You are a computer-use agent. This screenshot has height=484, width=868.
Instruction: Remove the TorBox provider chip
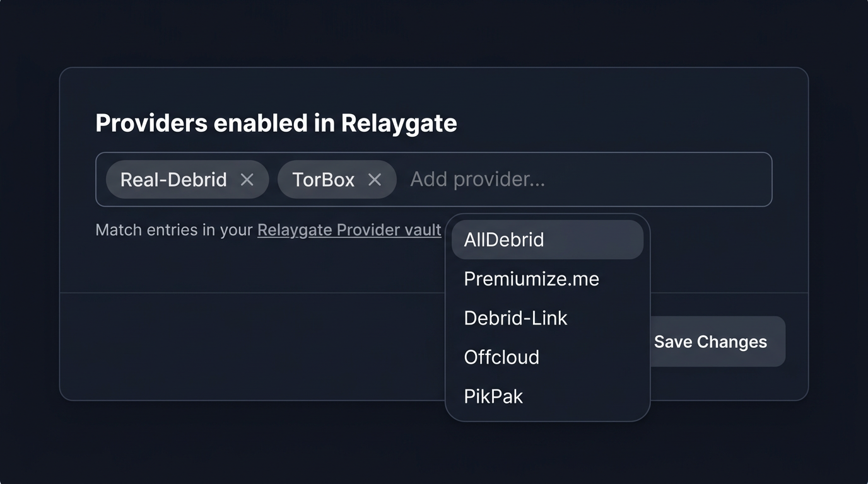pyautogui.click(x=375, y=180)
